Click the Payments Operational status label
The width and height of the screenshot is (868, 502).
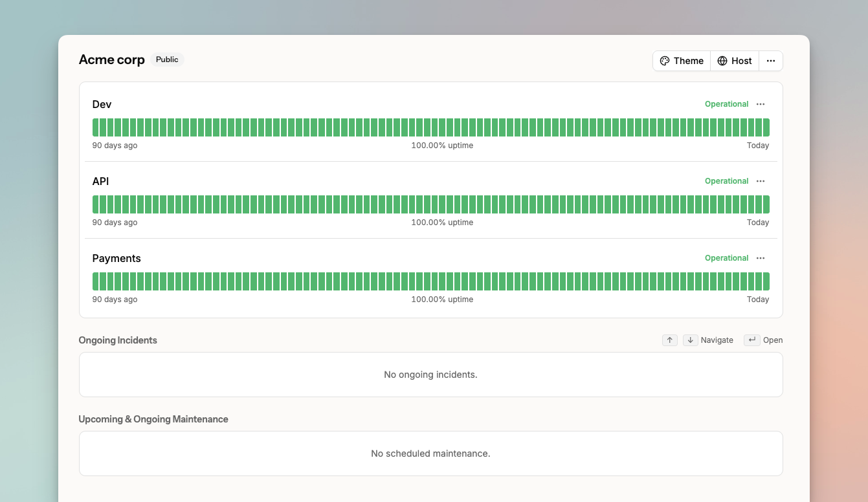(x=726, y=258)
